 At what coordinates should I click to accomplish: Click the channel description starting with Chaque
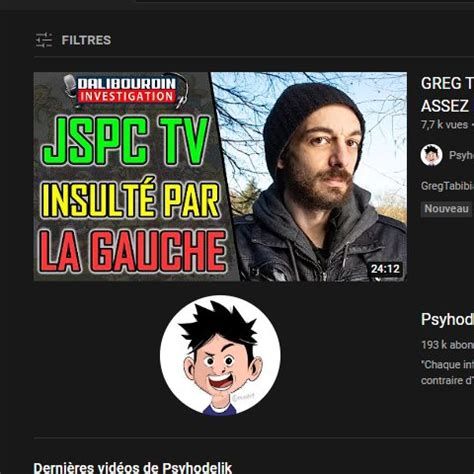[447, 372]
